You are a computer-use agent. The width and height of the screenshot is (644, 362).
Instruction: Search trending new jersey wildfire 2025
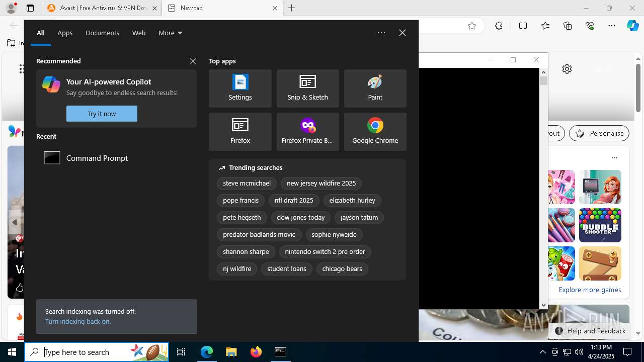321,184
